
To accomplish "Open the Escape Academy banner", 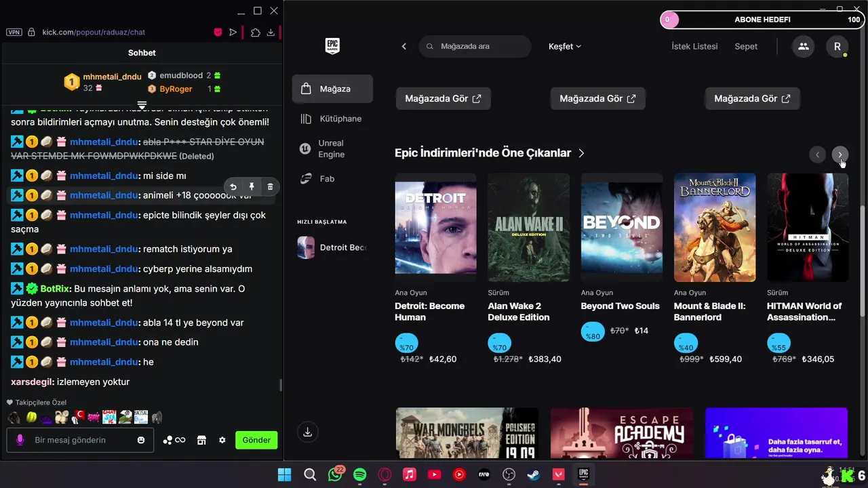I will tap(622, 433).
